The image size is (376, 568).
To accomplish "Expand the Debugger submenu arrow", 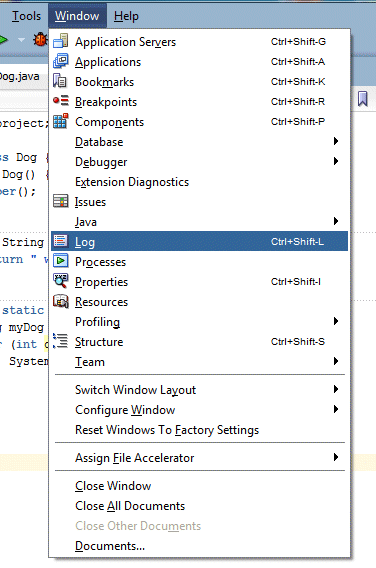I will pyautogui.click(x=336, y=161).
